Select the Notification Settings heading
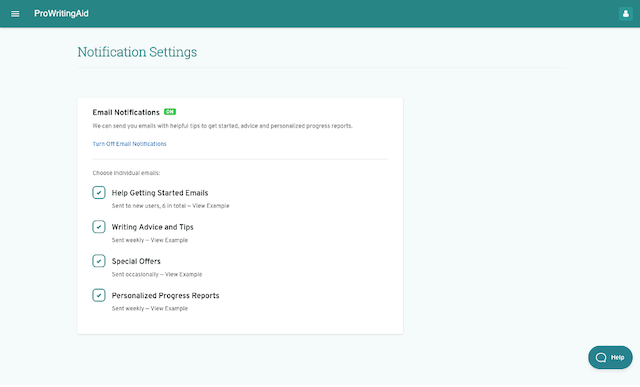 (x=137, y=52)
